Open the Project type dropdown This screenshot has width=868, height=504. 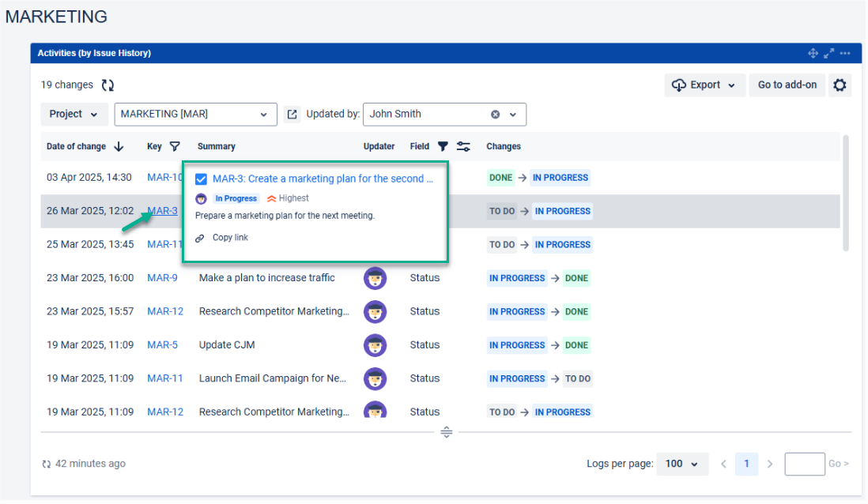pos(74,115)
